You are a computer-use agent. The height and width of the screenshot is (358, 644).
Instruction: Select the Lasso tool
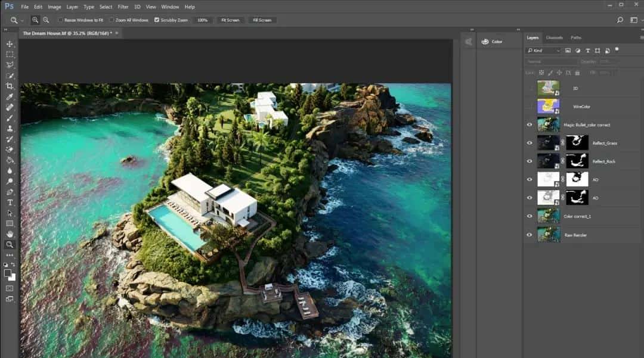click(x=9, y=64)
